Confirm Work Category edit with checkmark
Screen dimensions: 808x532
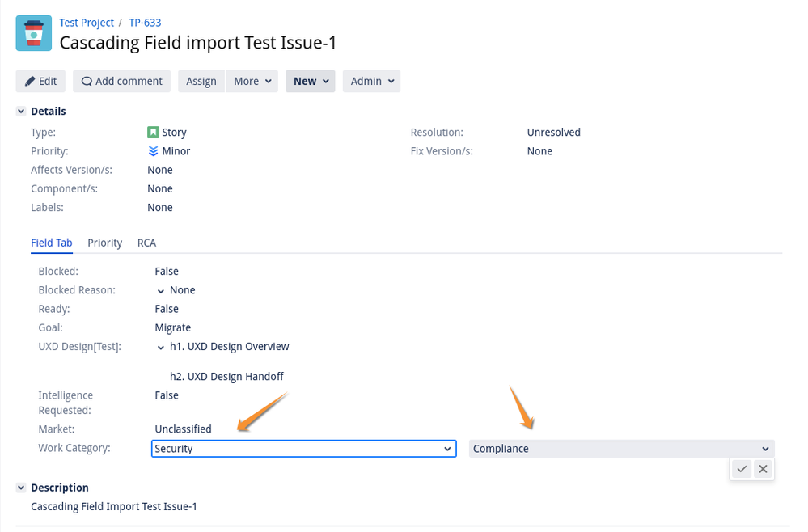coord(742,469)
